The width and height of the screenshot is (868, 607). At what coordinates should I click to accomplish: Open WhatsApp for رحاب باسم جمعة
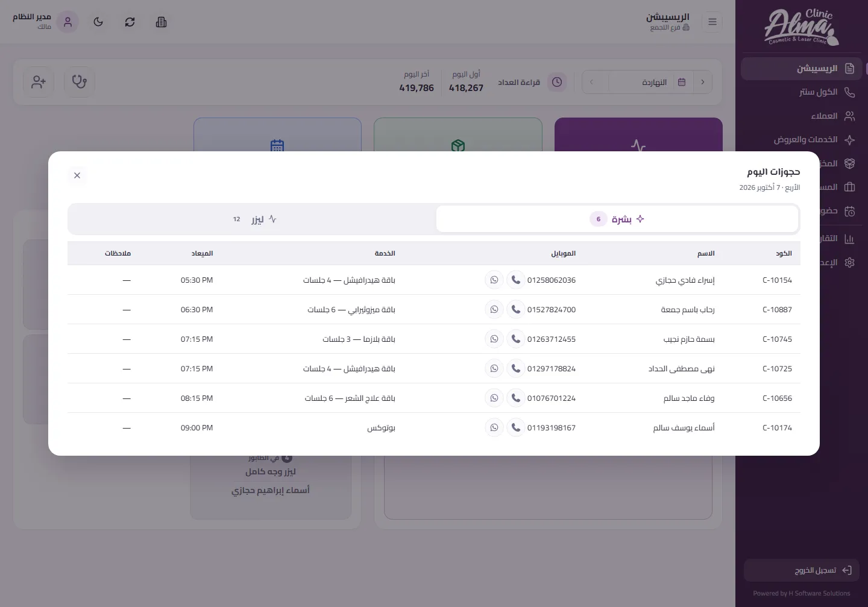(494, 309)
